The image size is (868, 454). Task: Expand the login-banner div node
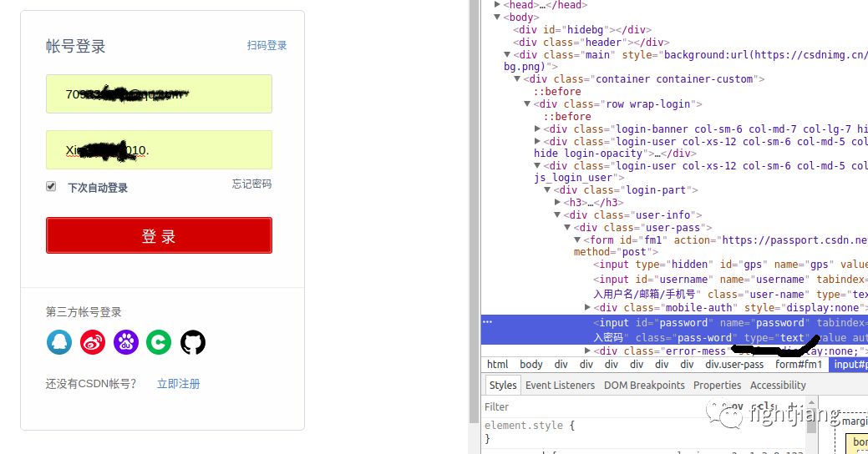coord(537,129)
